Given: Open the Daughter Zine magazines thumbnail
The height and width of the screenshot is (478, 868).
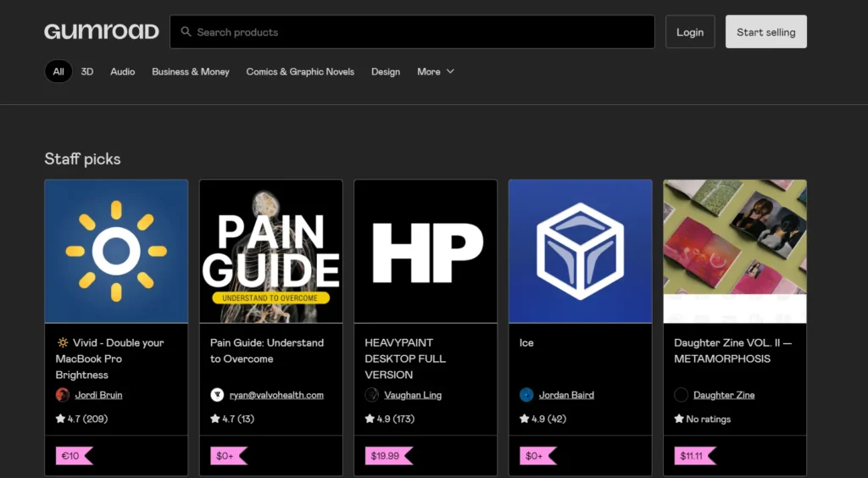Looking at the screenshot, I should [735, 251].
